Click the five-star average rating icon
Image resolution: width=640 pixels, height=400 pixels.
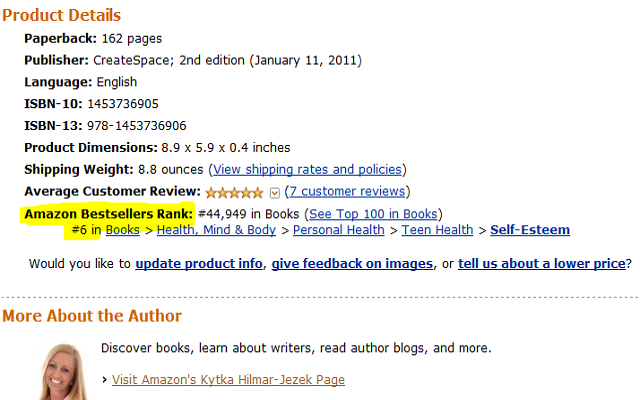(x=234, y=192)
